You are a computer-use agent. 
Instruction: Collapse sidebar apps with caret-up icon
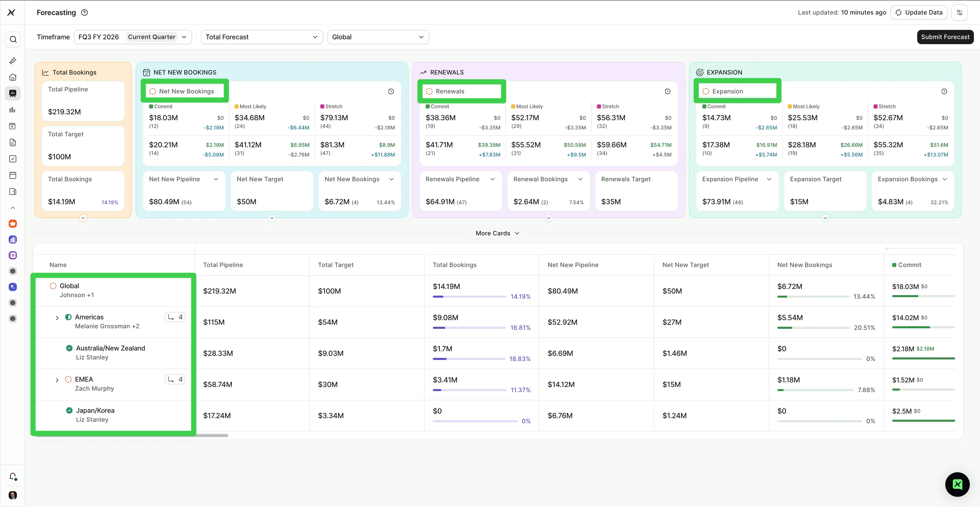[x=13, y=208]
